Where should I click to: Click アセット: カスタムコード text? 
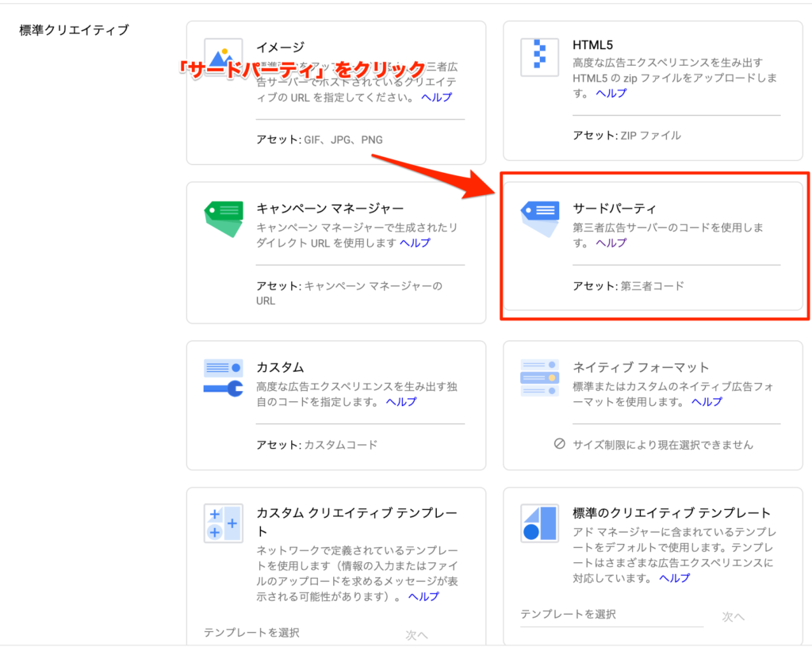pyautogui.click(x=317, y=444)
